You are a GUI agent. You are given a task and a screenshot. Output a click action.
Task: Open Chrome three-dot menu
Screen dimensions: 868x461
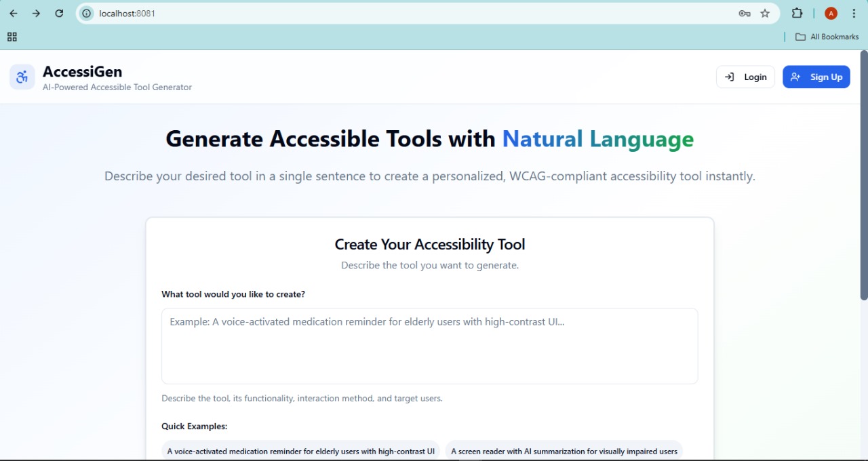pyautogui.click(x=854, y=14)
